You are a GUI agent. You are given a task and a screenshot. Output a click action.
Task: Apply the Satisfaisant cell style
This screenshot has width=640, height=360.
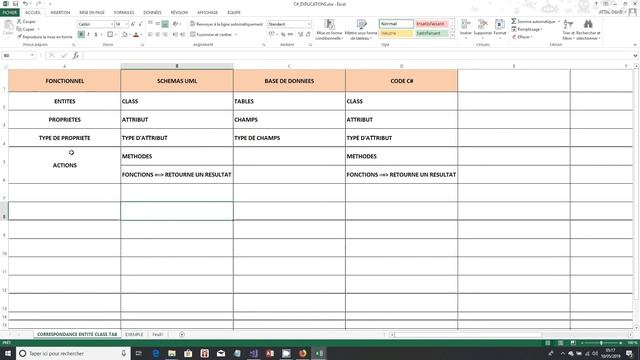pyautogui.click(x=431, y=33)
